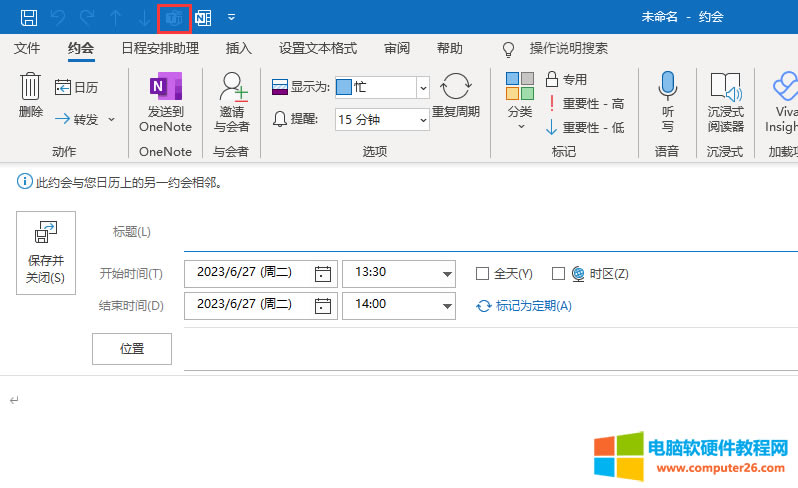This screenshot has height=488, width=798.
Task: Expand the 分类 dropdown chevron
Action: click(x=521, y=127)
